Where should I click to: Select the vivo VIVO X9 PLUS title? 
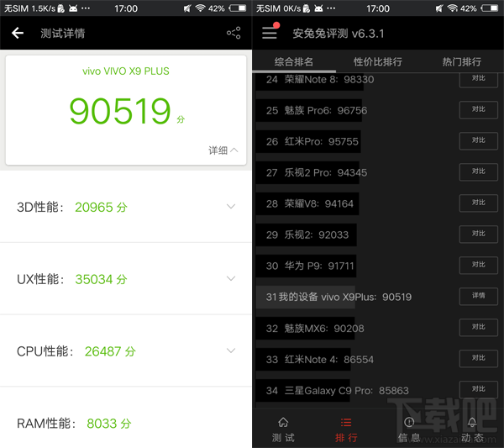click(126, 71)
